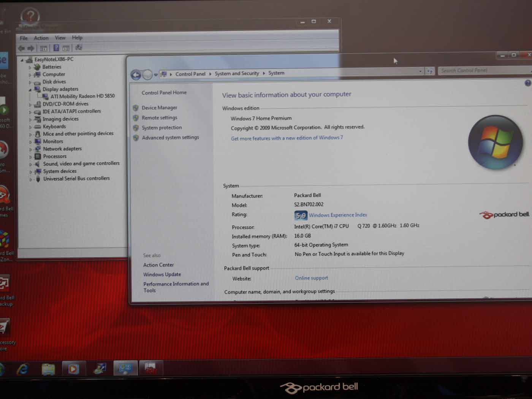Click the Windows 7 Home Premium edition text
Image resolution: width=532 pixels, height=399 pixels.
[261, 118]
